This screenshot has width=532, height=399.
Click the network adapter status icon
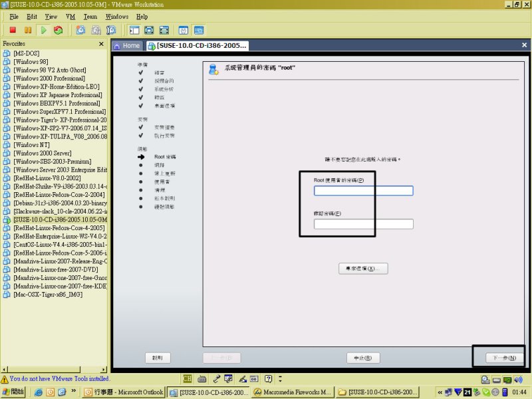[507, 380]
